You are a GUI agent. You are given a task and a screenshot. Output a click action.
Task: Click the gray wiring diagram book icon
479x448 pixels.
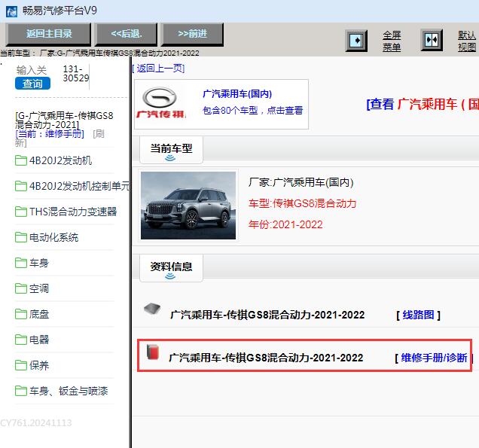point(152,309)
